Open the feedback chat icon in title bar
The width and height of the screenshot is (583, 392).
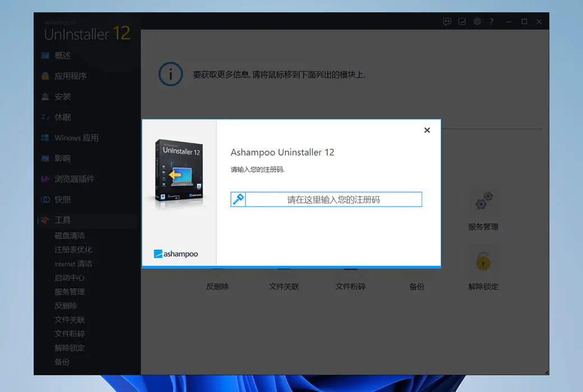point(447,21)
